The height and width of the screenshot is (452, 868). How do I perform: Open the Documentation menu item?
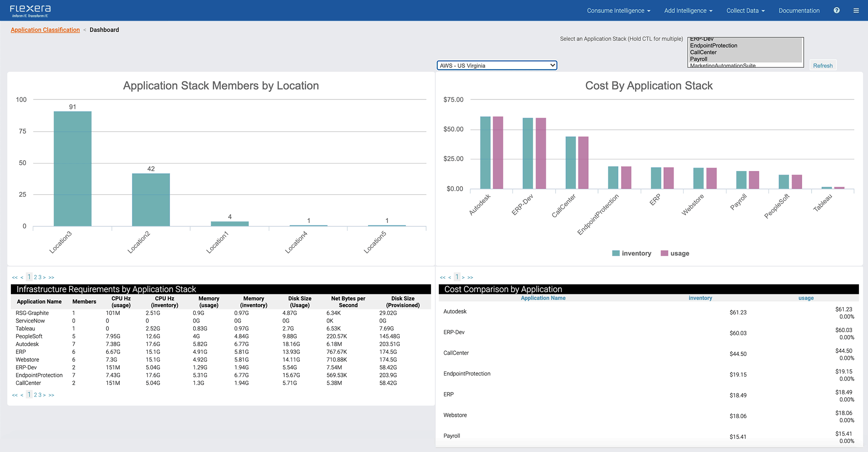coord(799,10)
